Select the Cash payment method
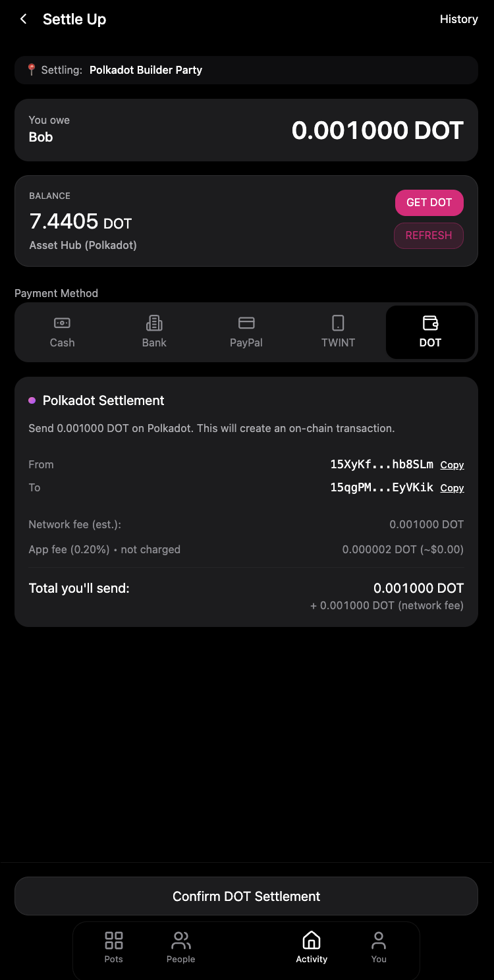This screenshot has height=980, width=494. [x=62, y=333]
